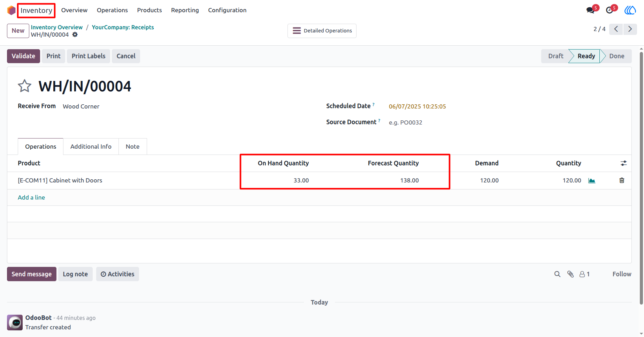Go to previous record arrow
Screen dimensions: 644x337
(616, 29)
